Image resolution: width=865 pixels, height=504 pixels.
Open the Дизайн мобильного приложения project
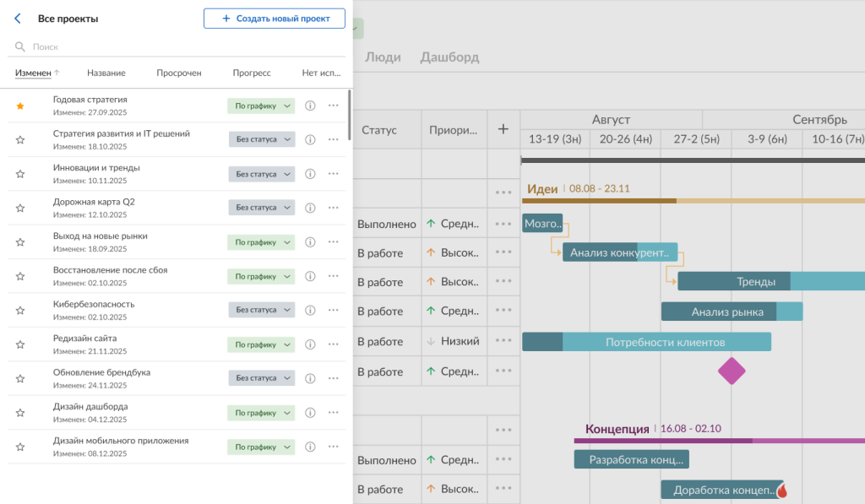[121, 441]
